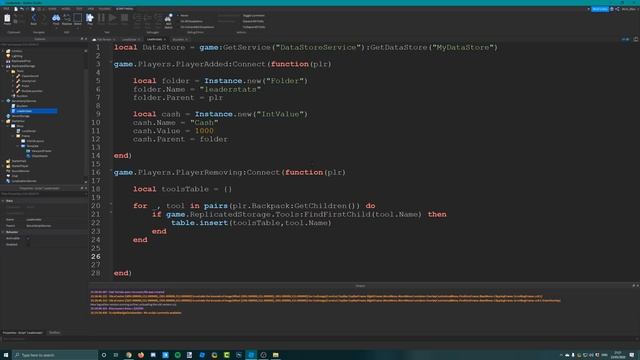Open Firefox from the taskbar
Viewport: 640px width, 360px height.
click(x=141, y=355)
